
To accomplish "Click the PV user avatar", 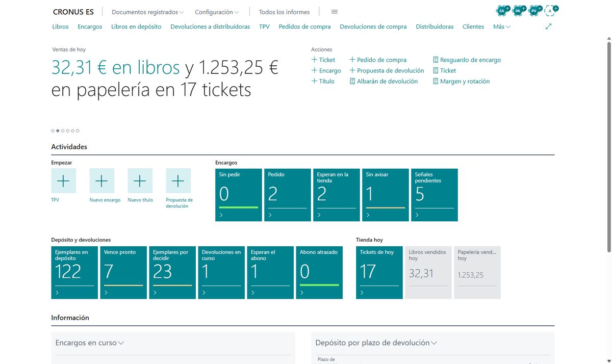I will [x=534, y=10].
